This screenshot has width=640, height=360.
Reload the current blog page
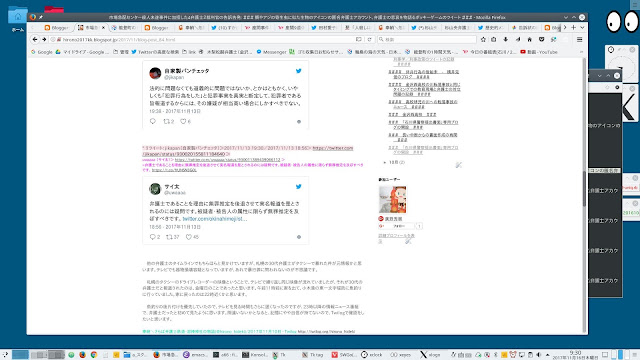pos(369,40)
